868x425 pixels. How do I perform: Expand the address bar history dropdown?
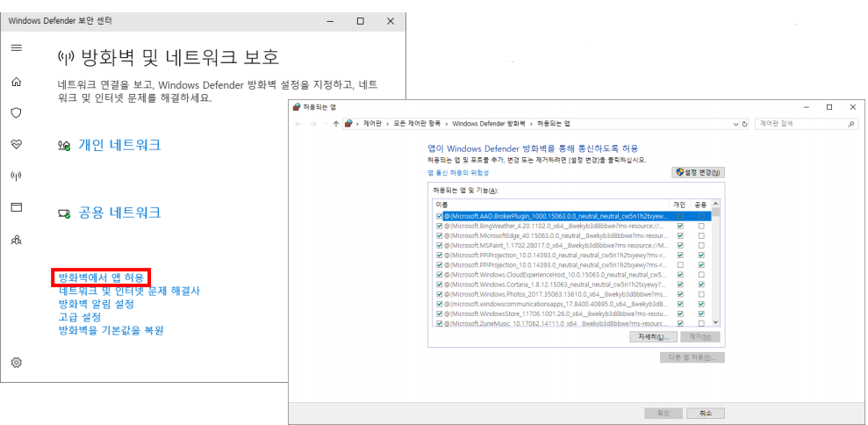735,124
